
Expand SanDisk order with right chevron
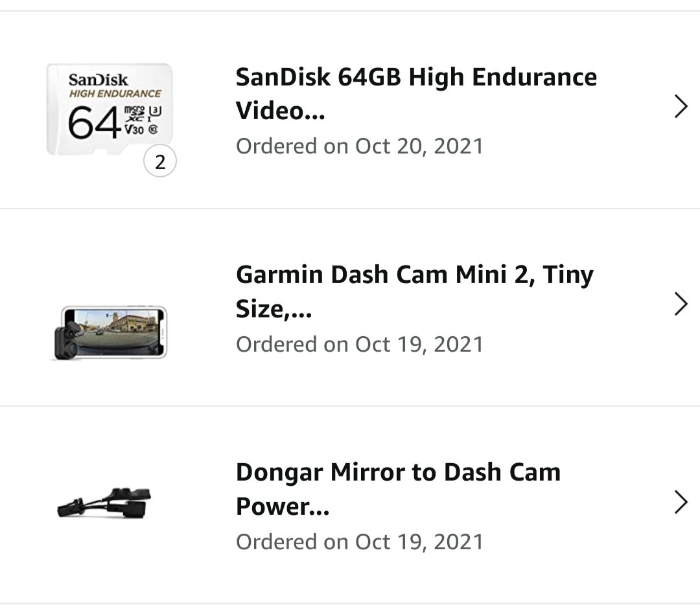pos(681,107)
